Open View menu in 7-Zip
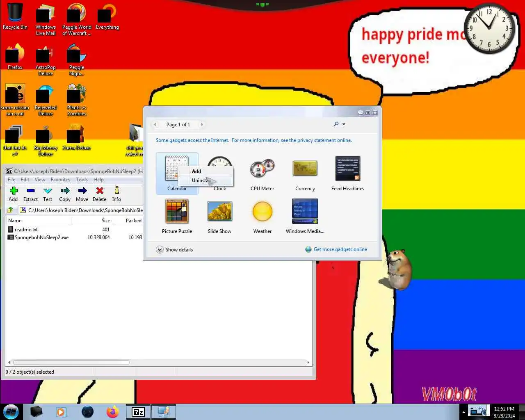Image resolution: width=525 pixels, height=420 pixels. pos(40,180)
